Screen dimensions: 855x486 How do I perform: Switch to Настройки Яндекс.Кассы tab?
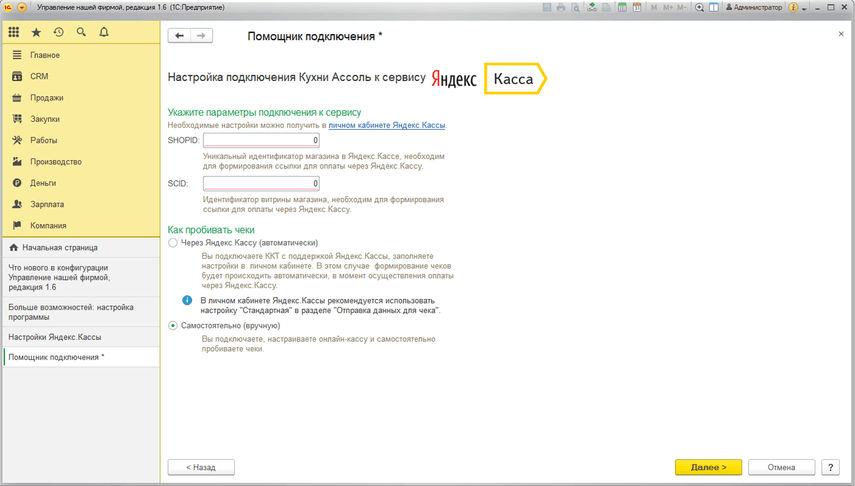coord(81,337)
